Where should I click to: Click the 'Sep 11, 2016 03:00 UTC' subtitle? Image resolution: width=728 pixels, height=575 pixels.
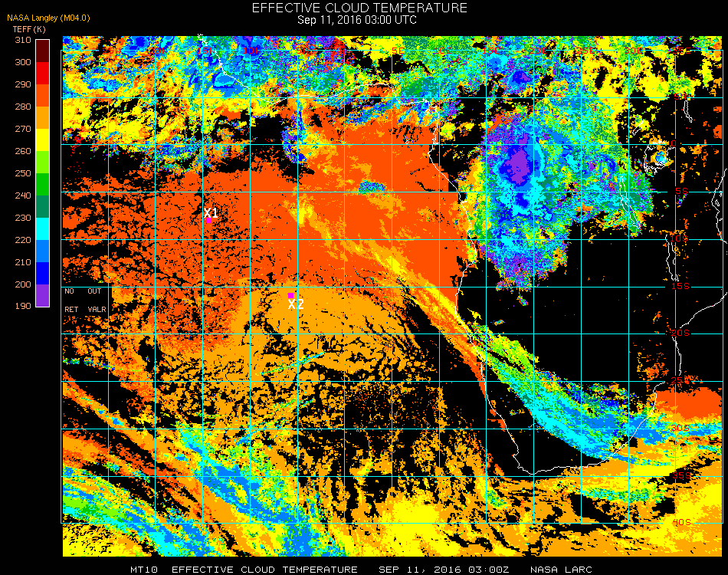click(357, 20)
